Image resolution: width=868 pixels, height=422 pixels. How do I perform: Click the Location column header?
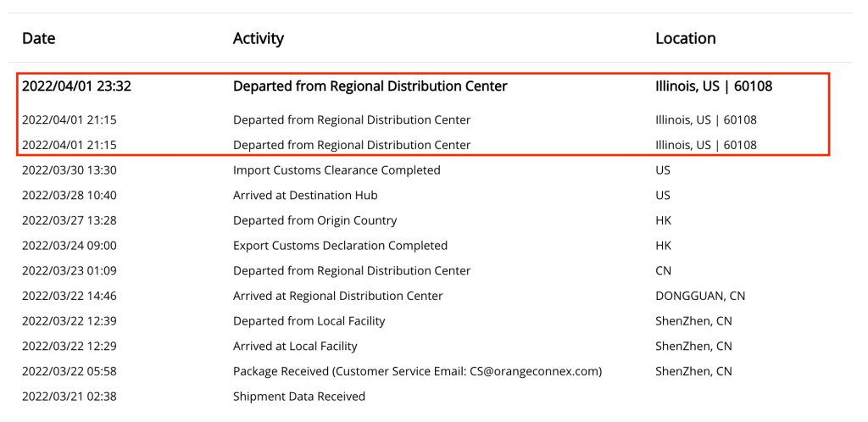point(685,38)
